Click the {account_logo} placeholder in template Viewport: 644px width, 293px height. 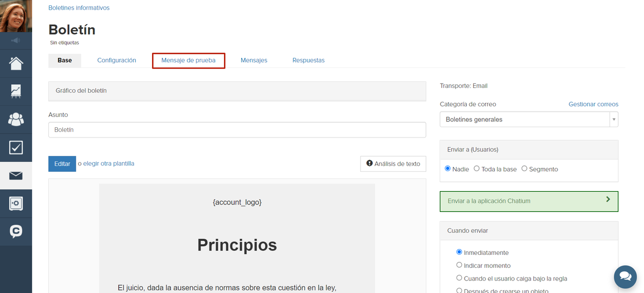point(237,202)
